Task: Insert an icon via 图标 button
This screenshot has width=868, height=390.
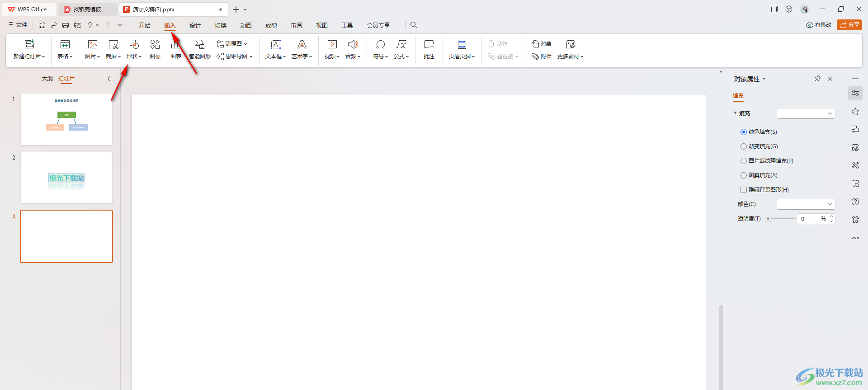Action: pos(155,44)
